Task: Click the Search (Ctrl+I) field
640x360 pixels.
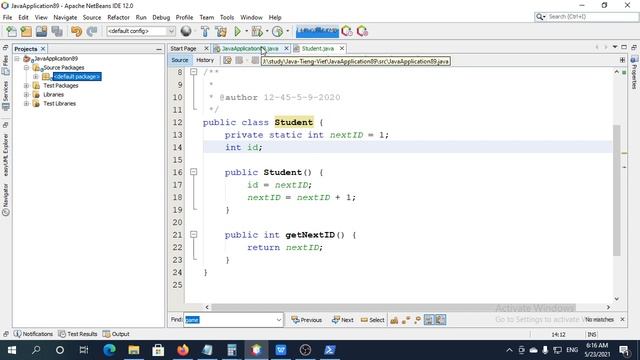Action: click(x=586, y=17)
